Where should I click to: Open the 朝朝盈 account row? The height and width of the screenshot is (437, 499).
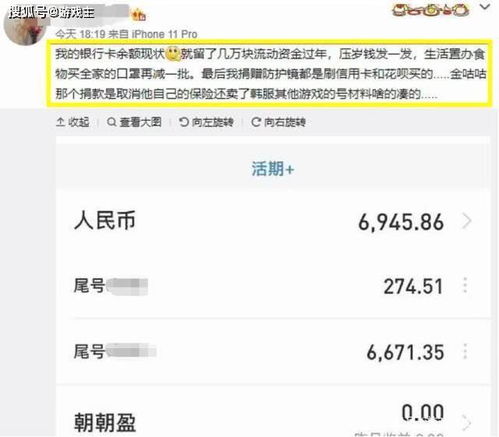[x=273, y=413]
